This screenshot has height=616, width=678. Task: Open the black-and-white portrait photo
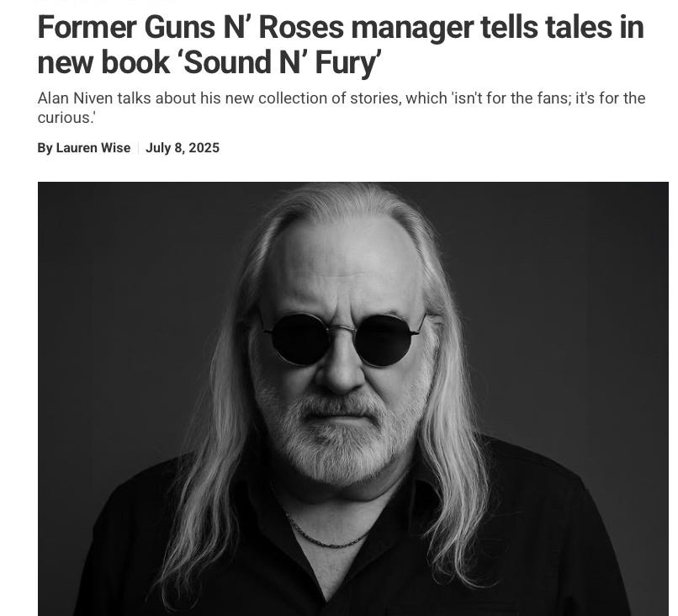click(352, 399)
